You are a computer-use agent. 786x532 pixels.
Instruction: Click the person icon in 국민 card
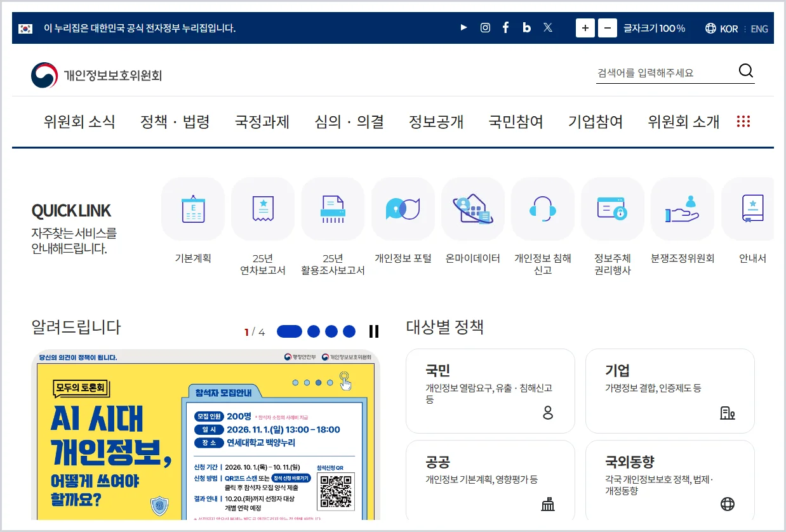[548, 413]
